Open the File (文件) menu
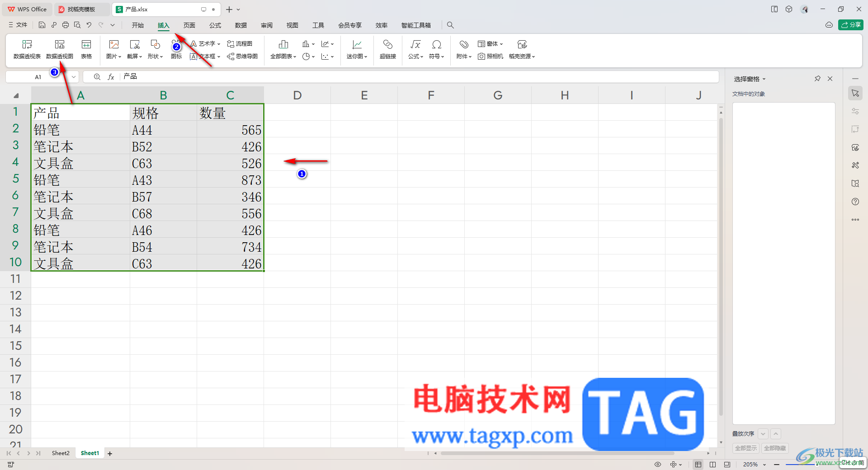Viewport: 868px width, 470px height. pyautogui.click(x=18, y=25)
